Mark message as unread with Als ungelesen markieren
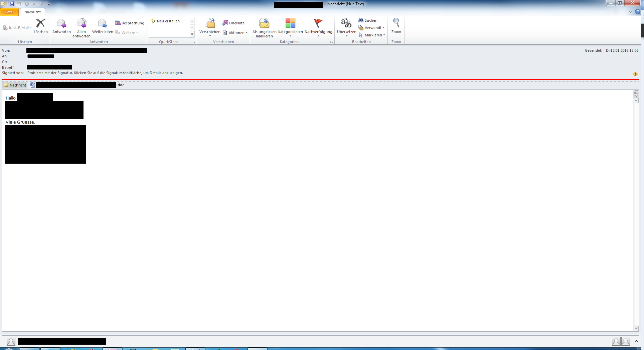This screenshot has height=350, width=644. pos(264,28)
